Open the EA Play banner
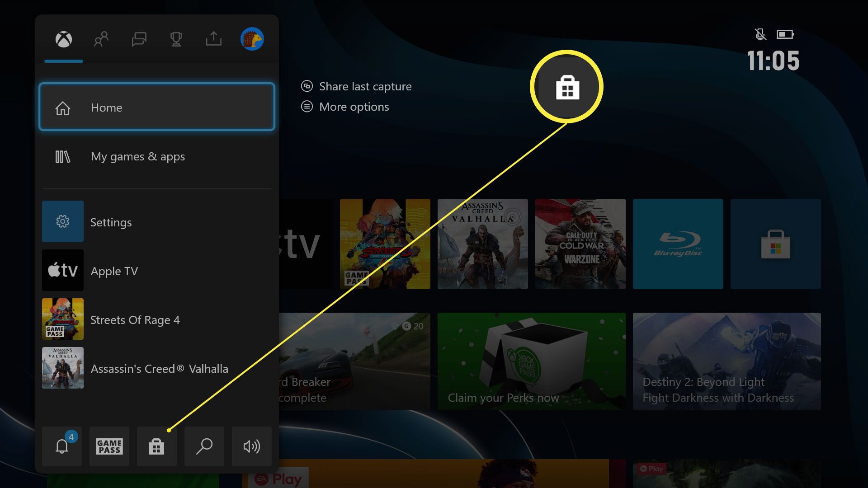Screen dimensions: 868x488 coord(434,474)
